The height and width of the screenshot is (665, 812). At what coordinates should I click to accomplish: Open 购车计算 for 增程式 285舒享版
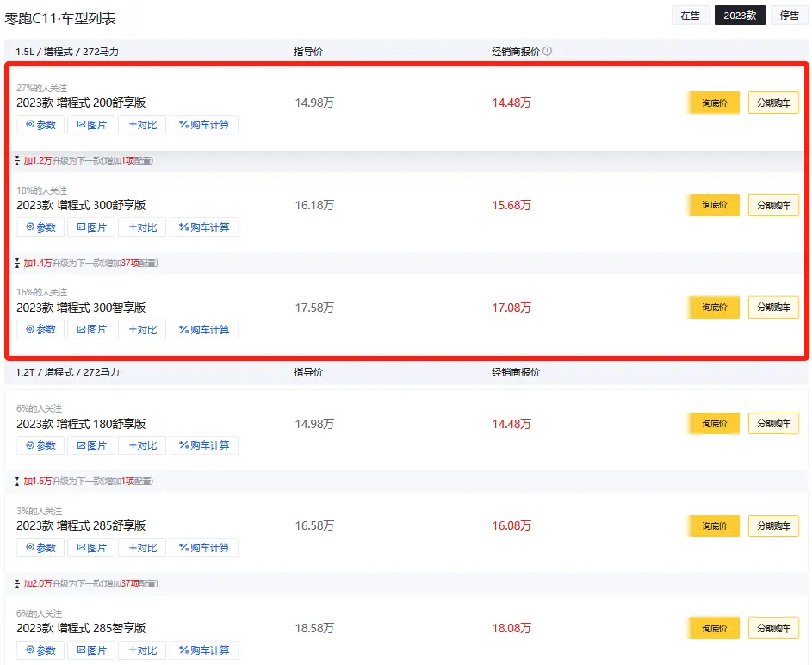coord(204,548)
